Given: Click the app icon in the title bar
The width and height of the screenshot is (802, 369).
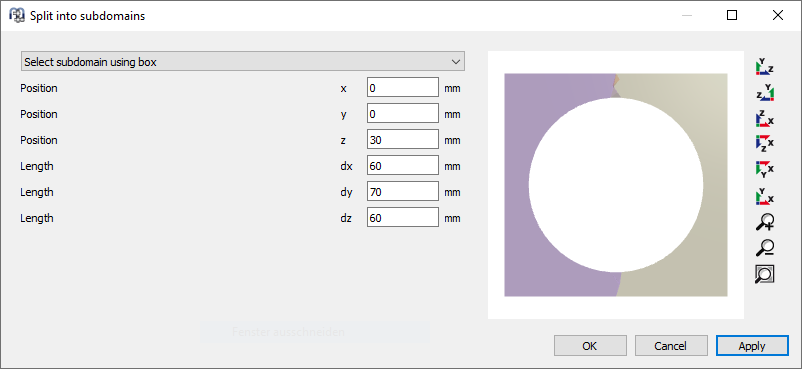Looking at the screenshot, I should [17, 15].
